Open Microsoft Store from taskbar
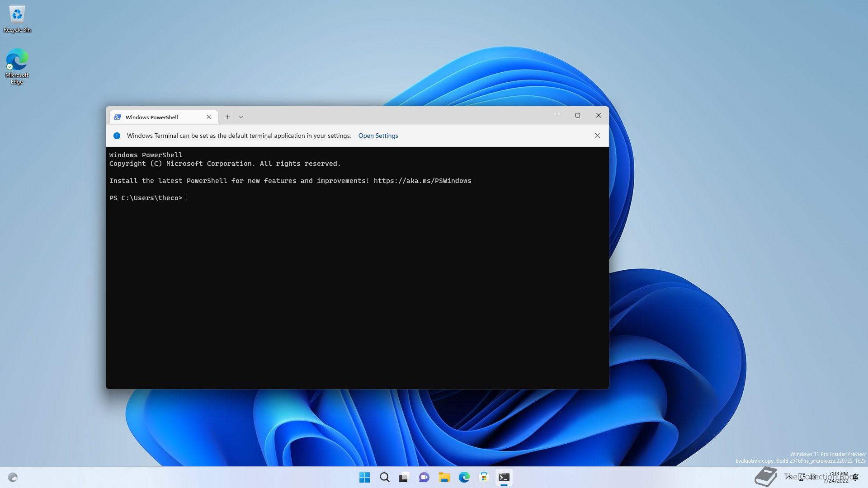This screenshot has width=868, height=488. (484, 477)
